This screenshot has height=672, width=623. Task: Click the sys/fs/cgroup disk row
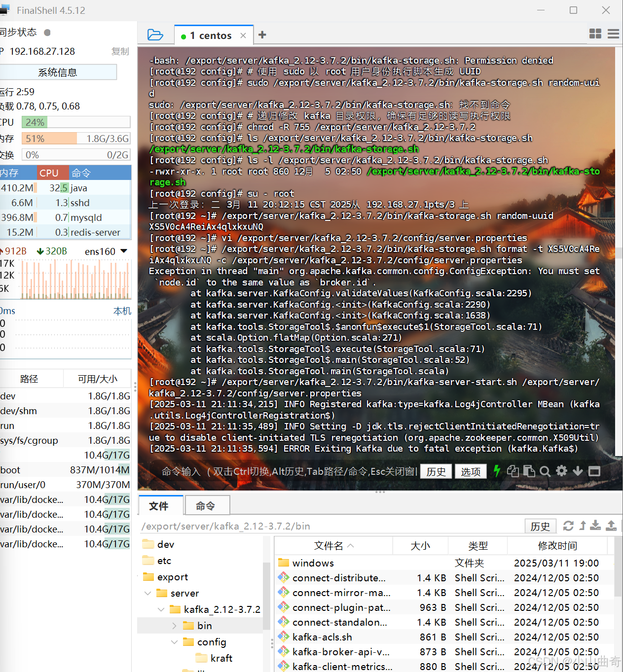[65, 440]
